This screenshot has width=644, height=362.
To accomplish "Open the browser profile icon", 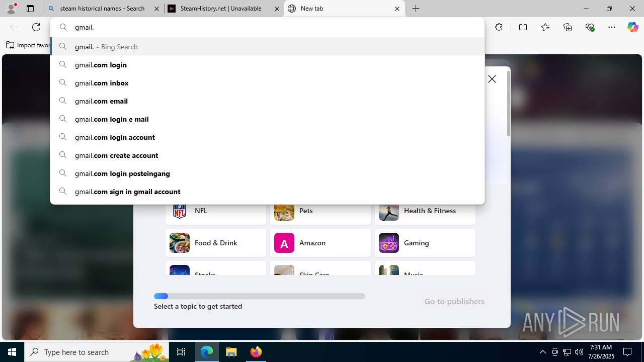I will 11,9.
